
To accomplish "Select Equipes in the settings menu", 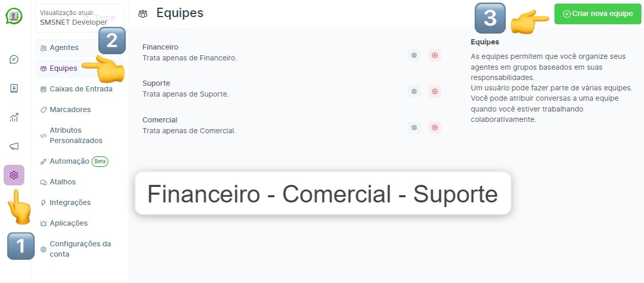I will (x=63, y=68).
